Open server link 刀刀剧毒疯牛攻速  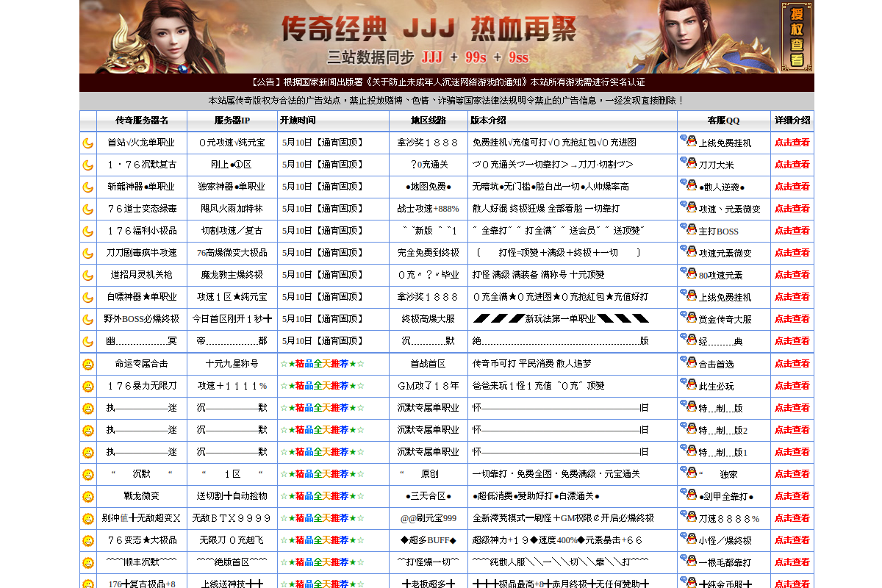pos(141,253)
